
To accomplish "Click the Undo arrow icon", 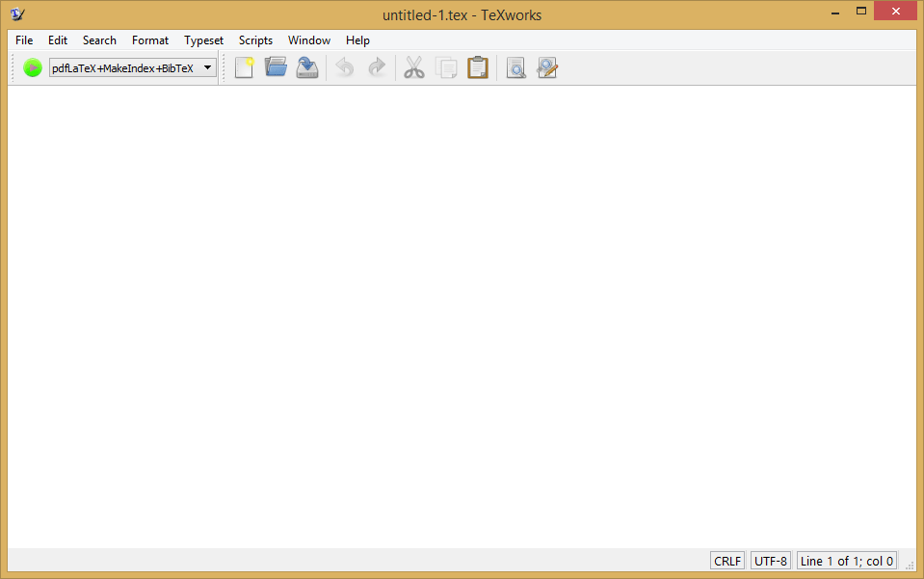I will coord(345,67).
